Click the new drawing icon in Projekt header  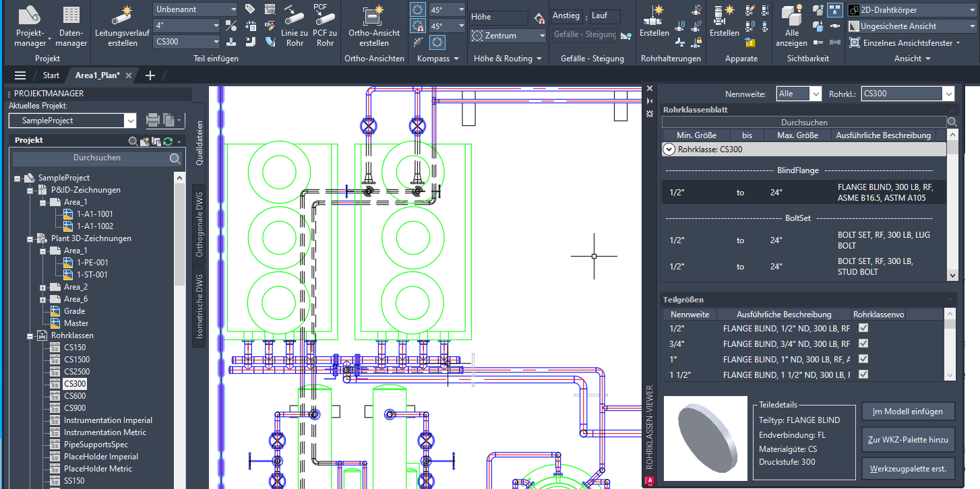click(144, 141)
